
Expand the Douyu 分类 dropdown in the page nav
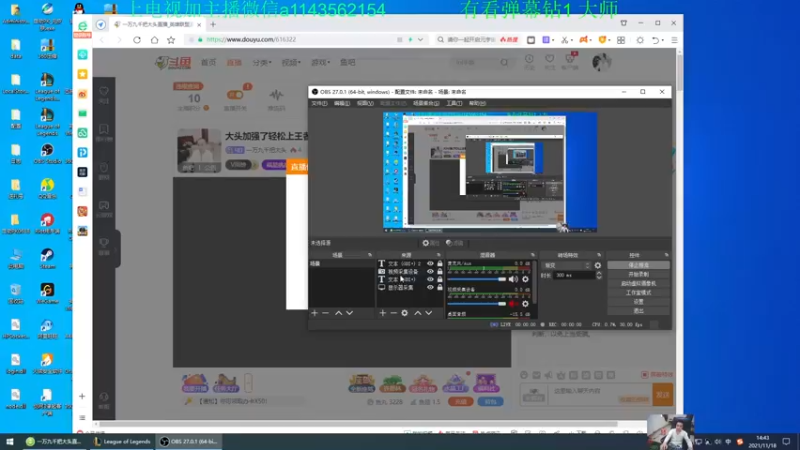tap(262, 62)
